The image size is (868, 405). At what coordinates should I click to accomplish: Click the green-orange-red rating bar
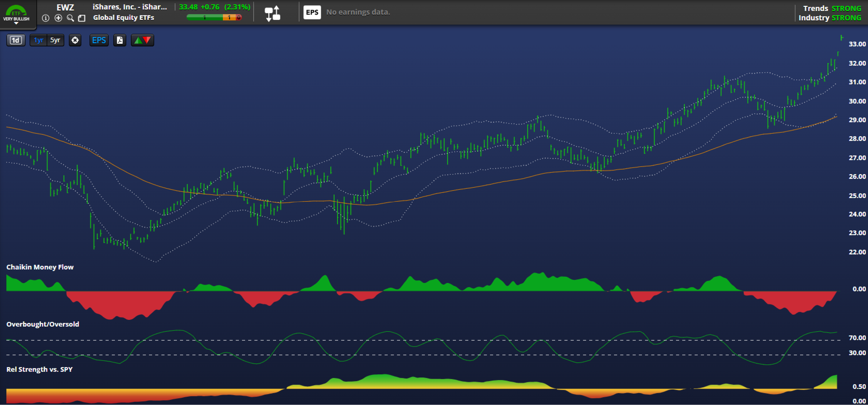[214, 18]
